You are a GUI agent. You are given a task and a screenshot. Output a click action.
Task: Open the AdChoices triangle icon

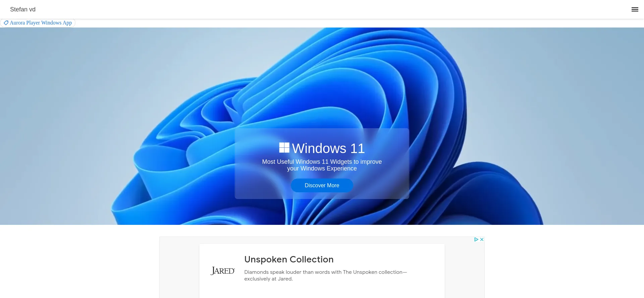476,239
